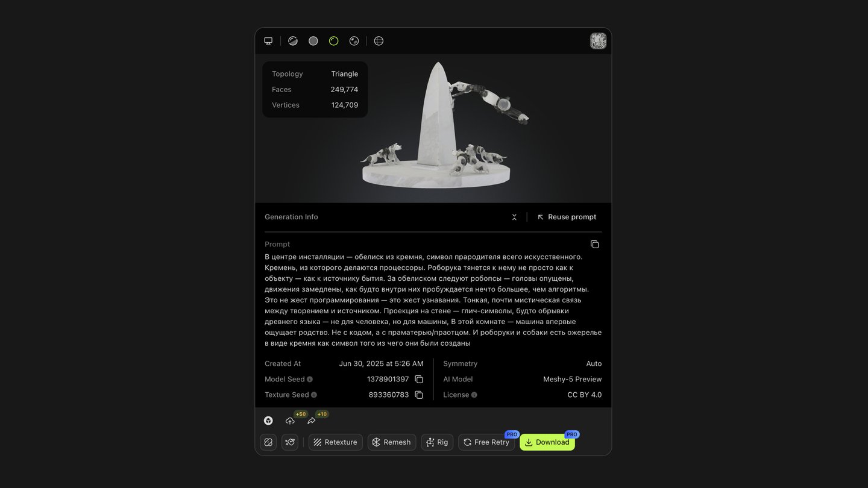This screenshot has width=868, height=488.
Task: Click the Vertices count 124,709
Action: (345, 105)
